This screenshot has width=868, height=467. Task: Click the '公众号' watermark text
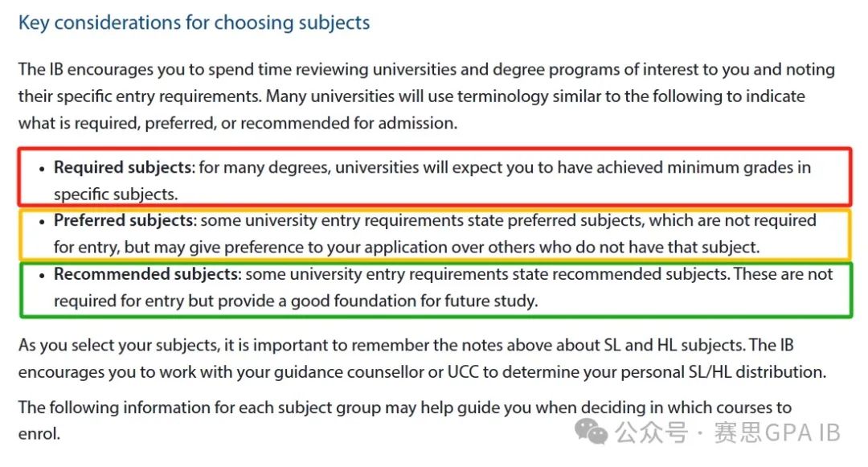click(652, 432)
